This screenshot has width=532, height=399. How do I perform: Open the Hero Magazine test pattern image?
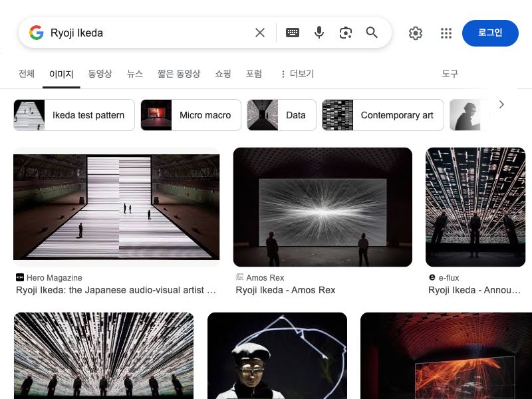point(116,207)
